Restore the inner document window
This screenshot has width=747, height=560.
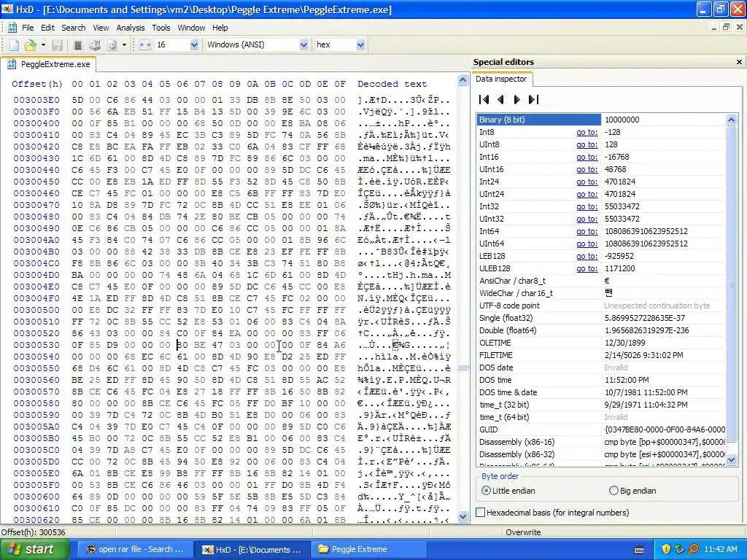(726, 27)
